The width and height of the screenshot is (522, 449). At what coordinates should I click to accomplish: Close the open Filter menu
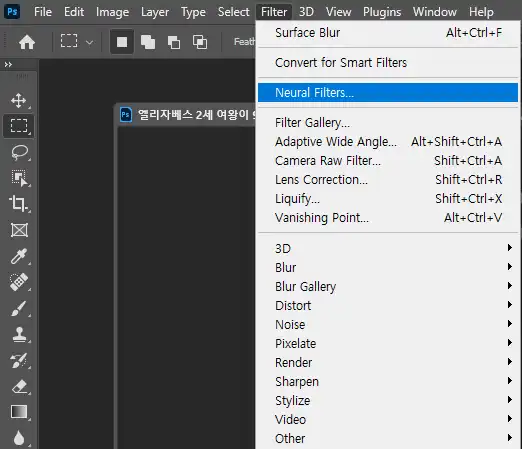click(x=274, y=12)
